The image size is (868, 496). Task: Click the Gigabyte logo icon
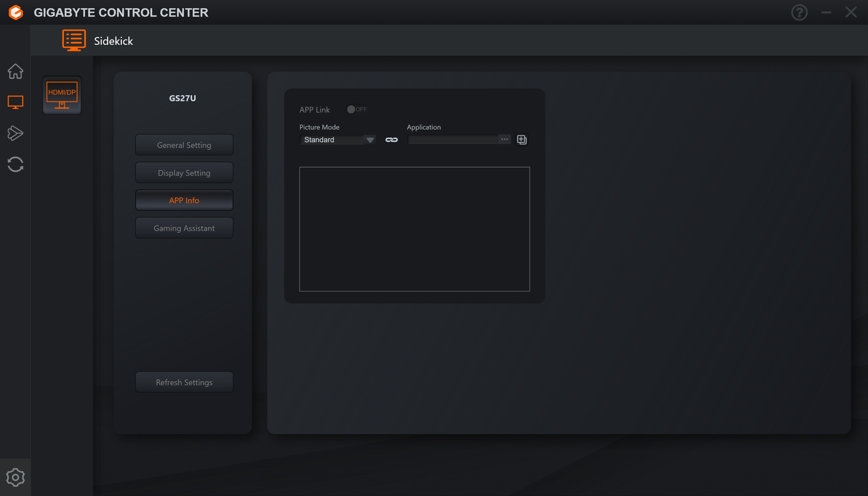[16, 12]
